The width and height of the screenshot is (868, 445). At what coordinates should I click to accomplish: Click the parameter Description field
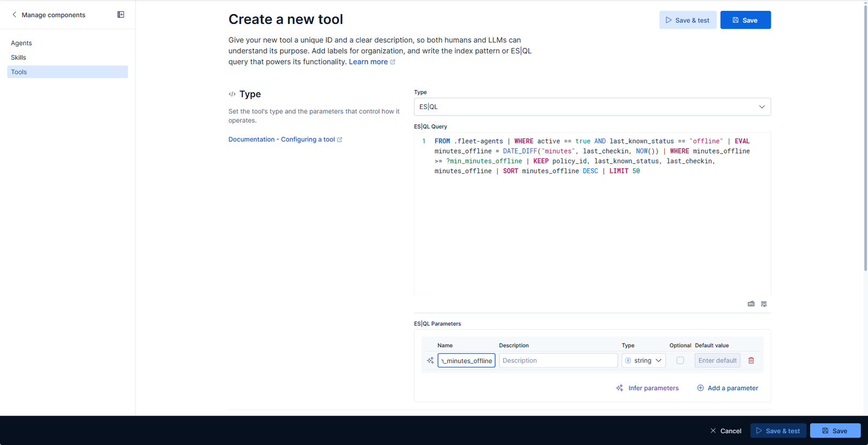(x=558, y=360)
